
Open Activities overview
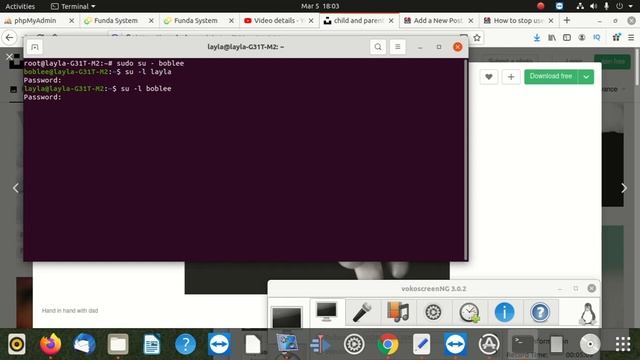20,6
